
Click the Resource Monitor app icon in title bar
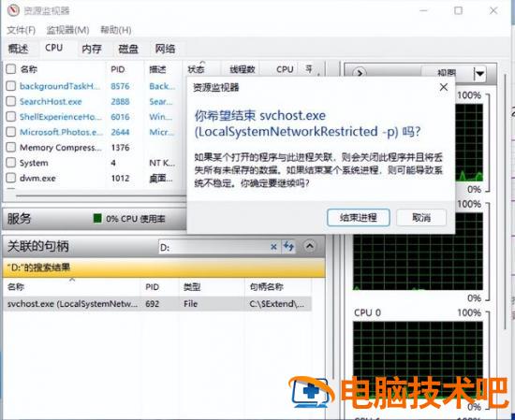[x=13, y=10]
